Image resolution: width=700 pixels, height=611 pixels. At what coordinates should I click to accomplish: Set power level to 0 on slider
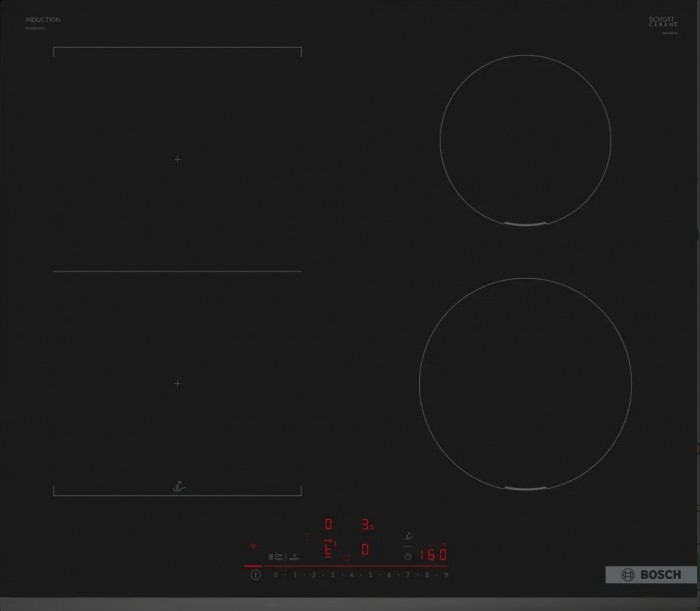point(275,576)
